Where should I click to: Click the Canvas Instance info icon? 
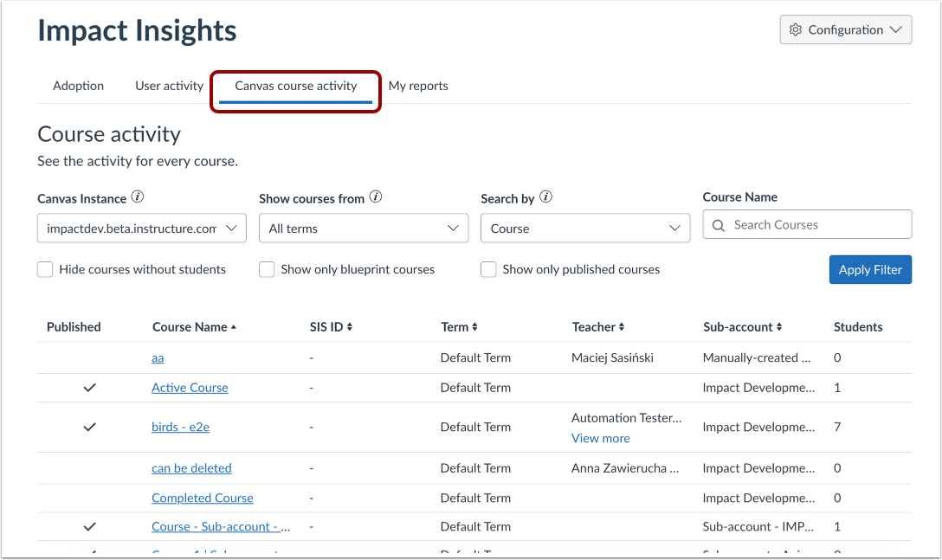click(x=138, y=197)
